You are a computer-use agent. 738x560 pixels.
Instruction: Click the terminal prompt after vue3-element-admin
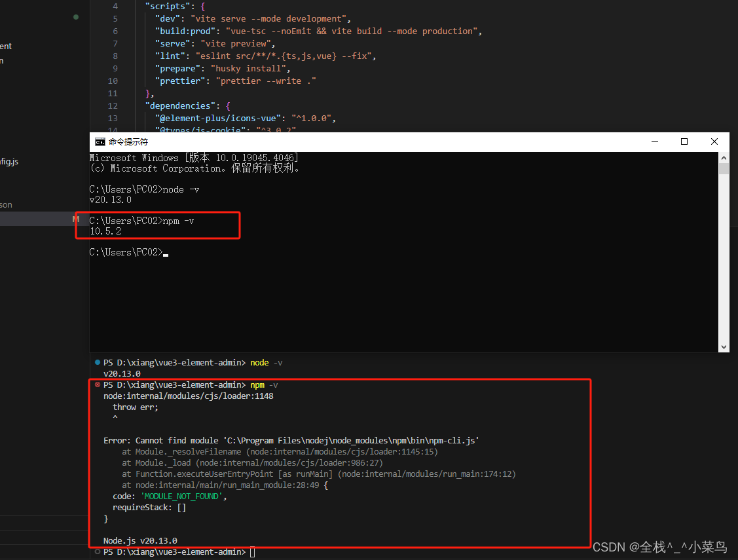[x=251, y=552]
